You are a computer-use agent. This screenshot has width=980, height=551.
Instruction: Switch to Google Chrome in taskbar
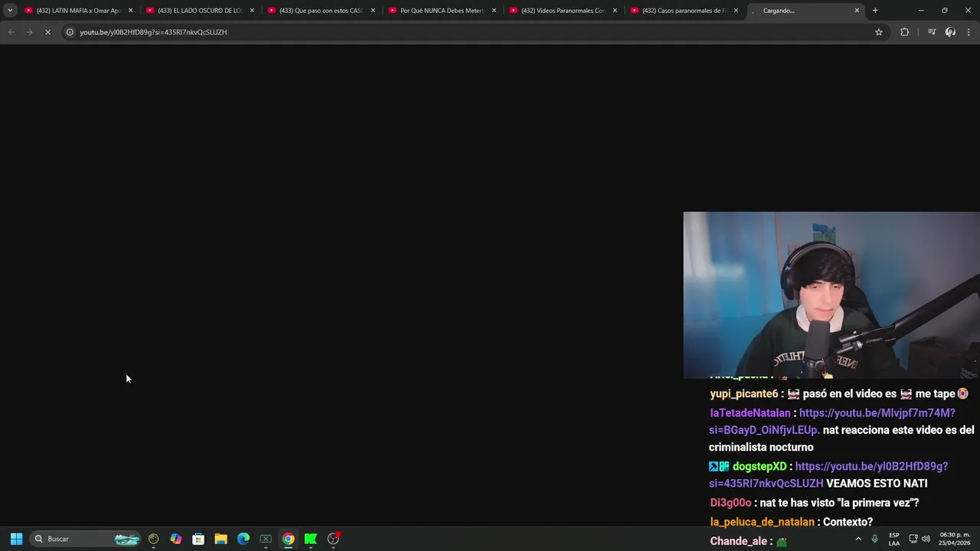point(288,539)
